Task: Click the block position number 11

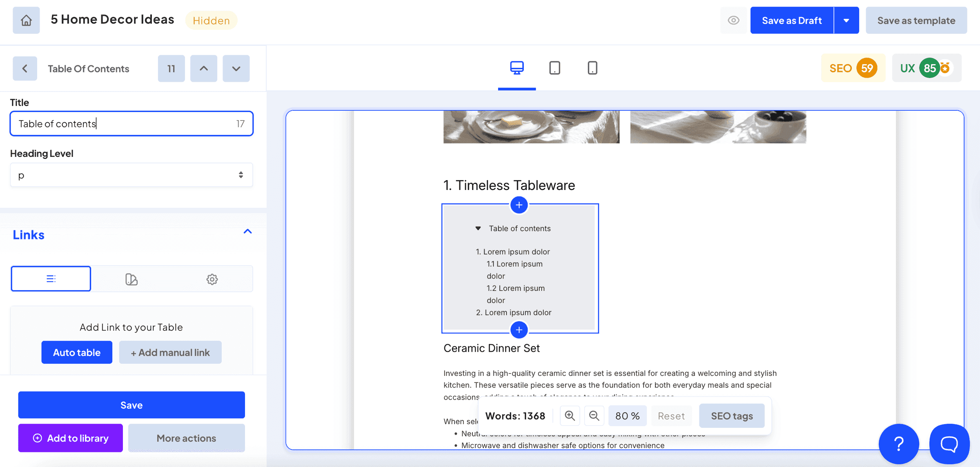Action: coord(171,68)
